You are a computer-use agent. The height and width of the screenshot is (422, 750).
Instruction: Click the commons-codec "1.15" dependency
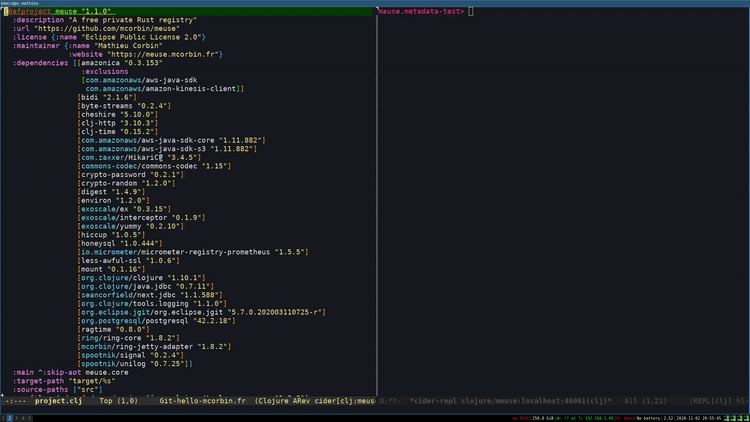(x=154, y=167)
